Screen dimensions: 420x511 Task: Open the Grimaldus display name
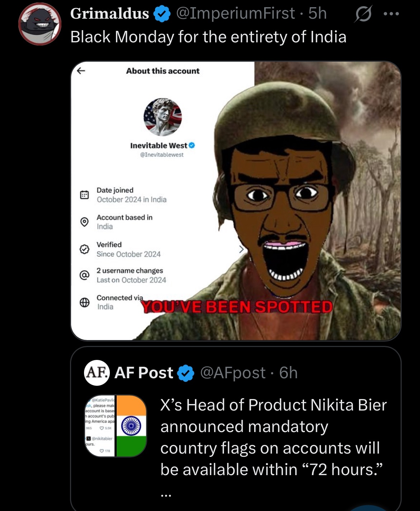pos(109,14)
